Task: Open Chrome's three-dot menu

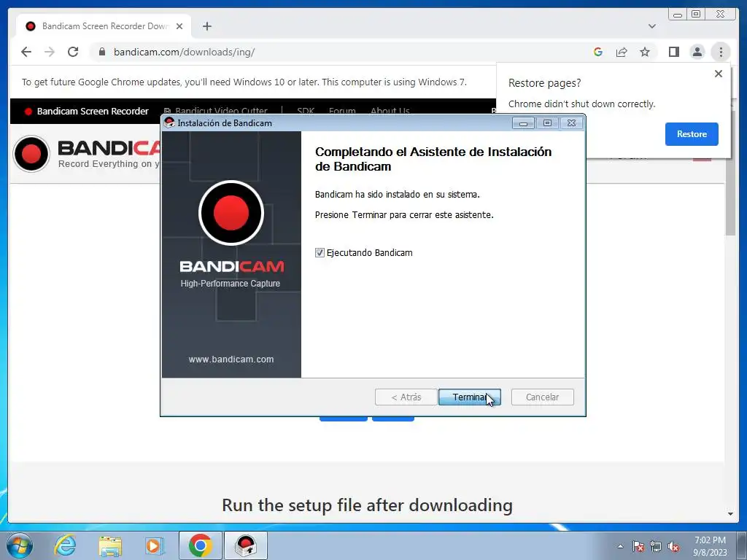Action: 721,52
